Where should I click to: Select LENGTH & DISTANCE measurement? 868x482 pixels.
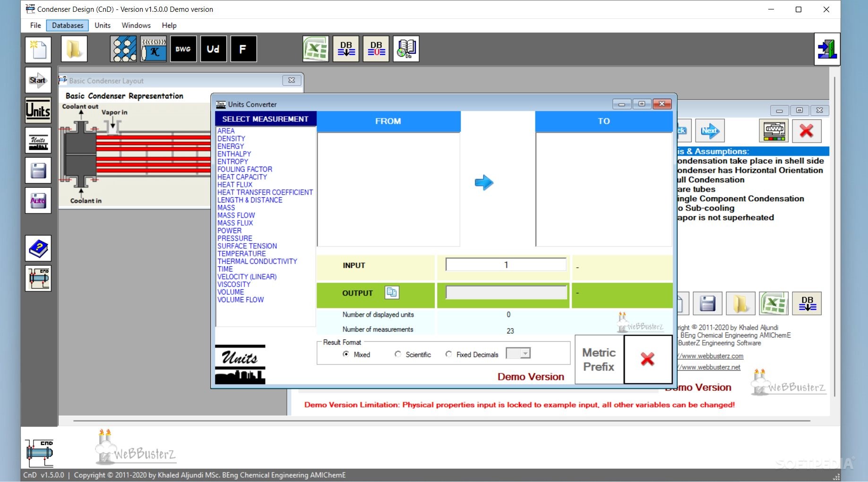coord(250,200)
